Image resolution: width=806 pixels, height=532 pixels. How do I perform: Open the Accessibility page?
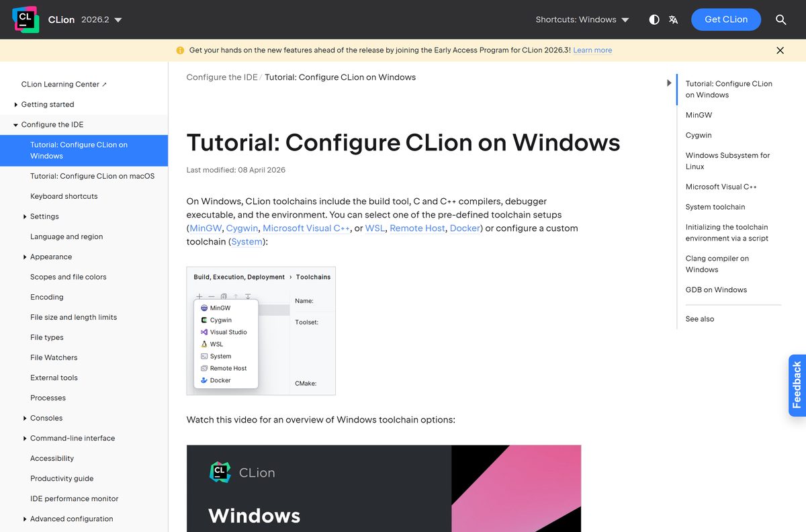(x=52, y=458)
